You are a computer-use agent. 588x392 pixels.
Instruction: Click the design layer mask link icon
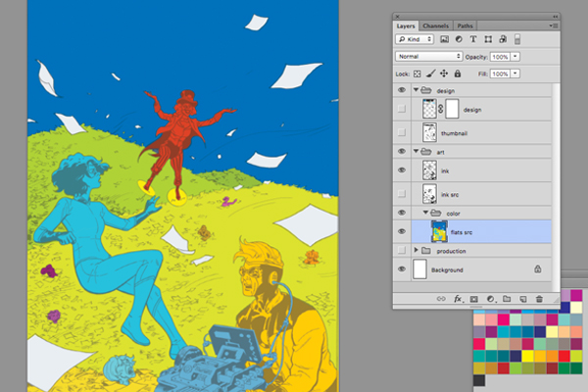(x=441, y=109)
